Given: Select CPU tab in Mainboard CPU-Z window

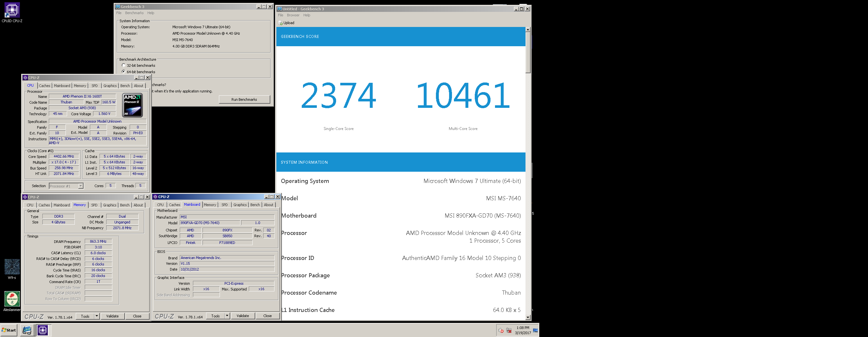Looking at the screenshot, I should pyautogui.click(x=161, y=205).
